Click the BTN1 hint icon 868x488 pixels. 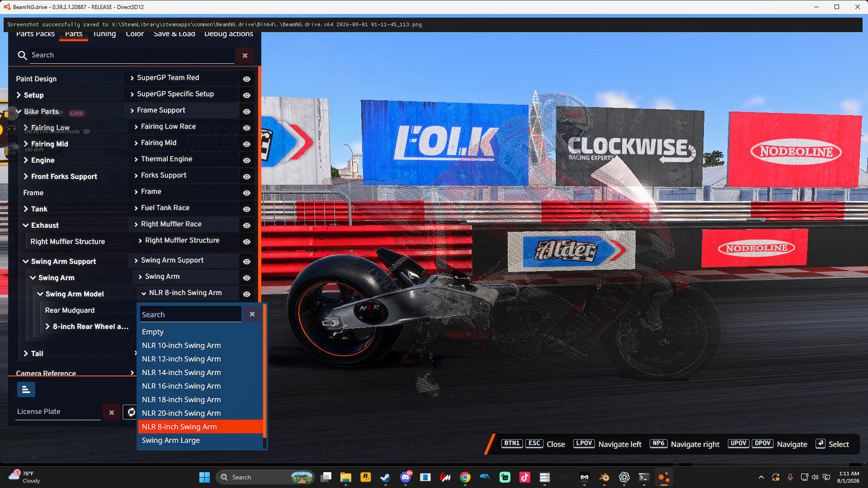(512, 444)
